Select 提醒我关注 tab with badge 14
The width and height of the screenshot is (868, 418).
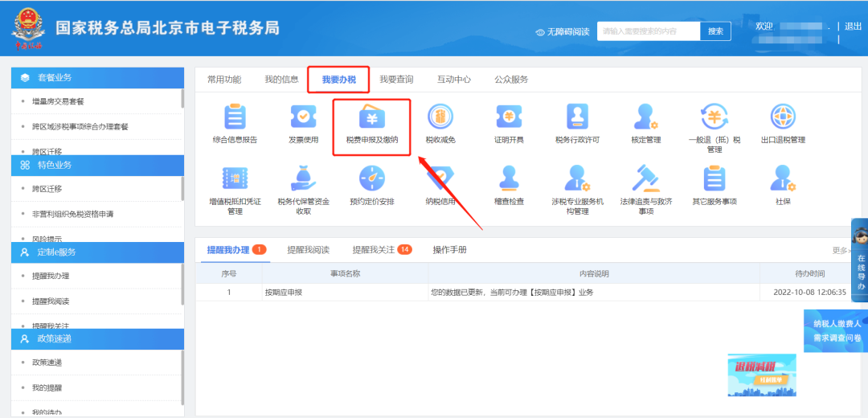pyautogui.click(x=382, y=250)
